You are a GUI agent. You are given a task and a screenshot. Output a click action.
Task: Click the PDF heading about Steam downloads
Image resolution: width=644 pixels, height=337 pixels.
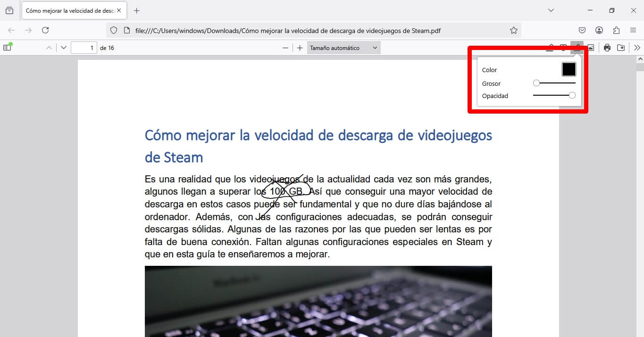tap(318, 146)
